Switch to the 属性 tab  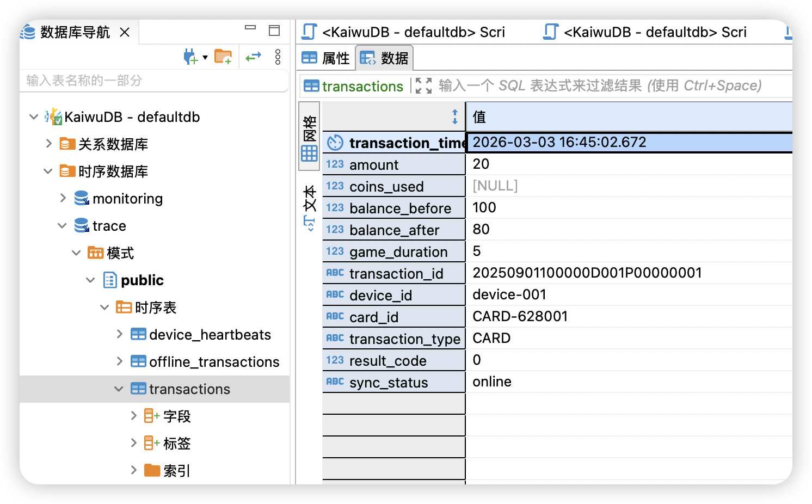pyautogui.click(x=326, y=58)
